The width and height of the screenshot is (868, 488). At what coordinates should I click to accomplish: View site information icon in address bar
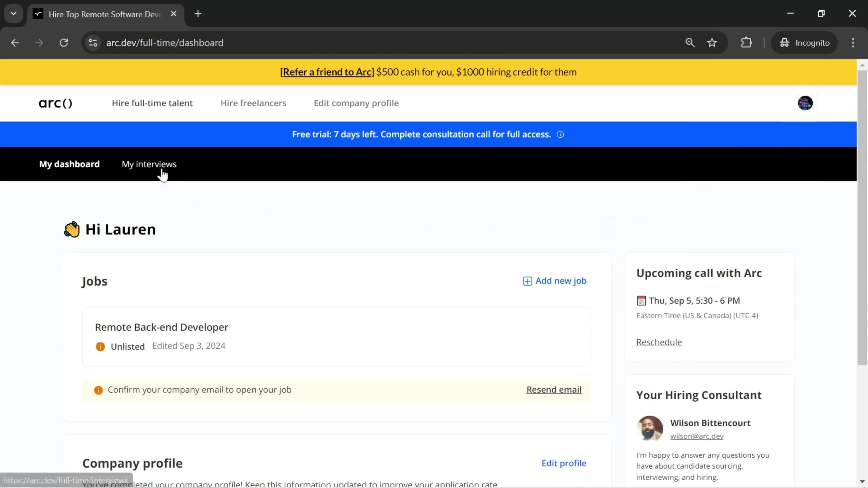click(93, 43)
